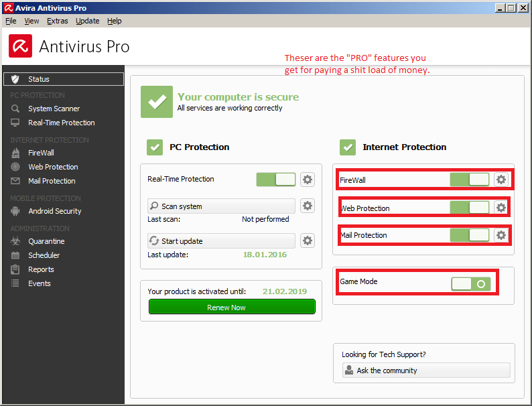Click the last update date 18.01.2016
The height and width of the screenshot is (406, 532).
point(265,255)
